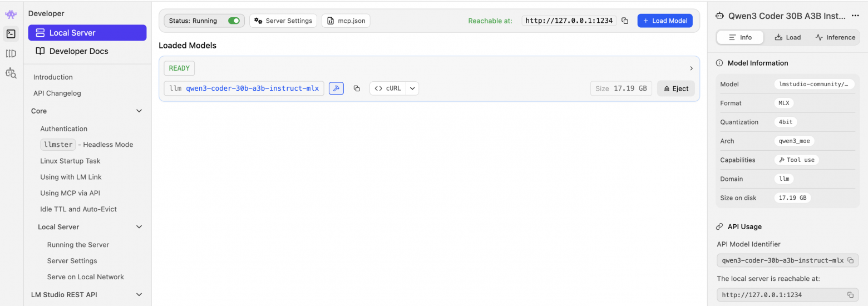Toggle the server Status: Running switch
The height and width of the screenshot is (306, 868).
(234, 21)
